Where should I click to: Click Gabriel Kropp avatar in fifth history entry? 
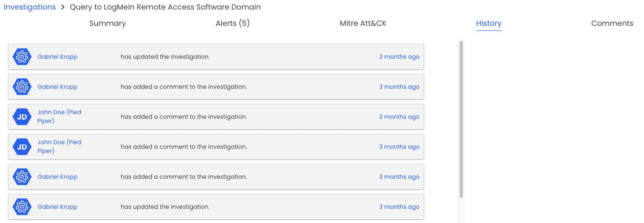(x=22, y=177)
